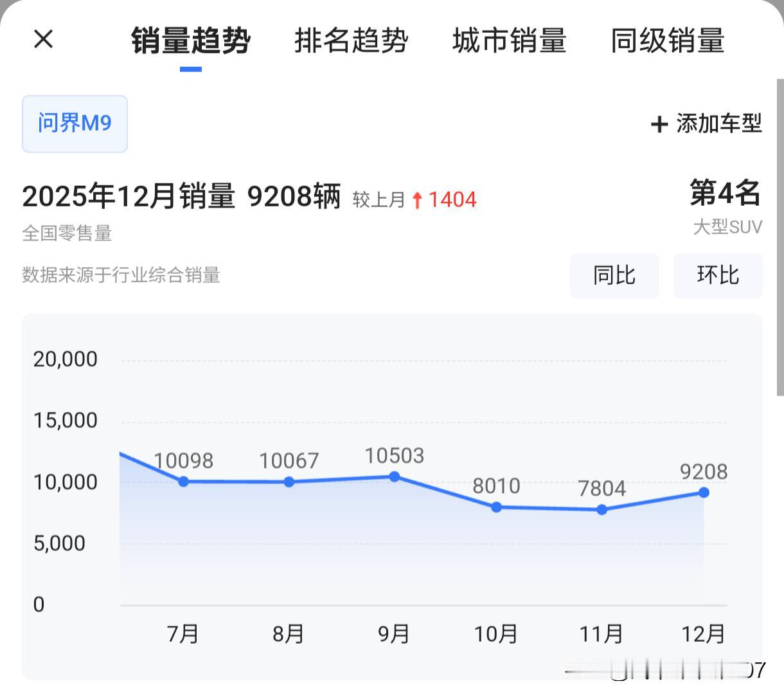Select the July data point 10098
Image resolution: width=784 pixels, height=697 pixels.
tap(183, 481)
